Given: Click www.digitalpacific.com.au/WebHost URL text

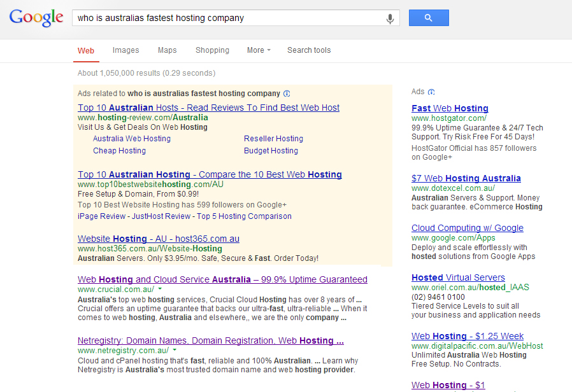Looking at the screenshot, I should (x=477, y=346).
